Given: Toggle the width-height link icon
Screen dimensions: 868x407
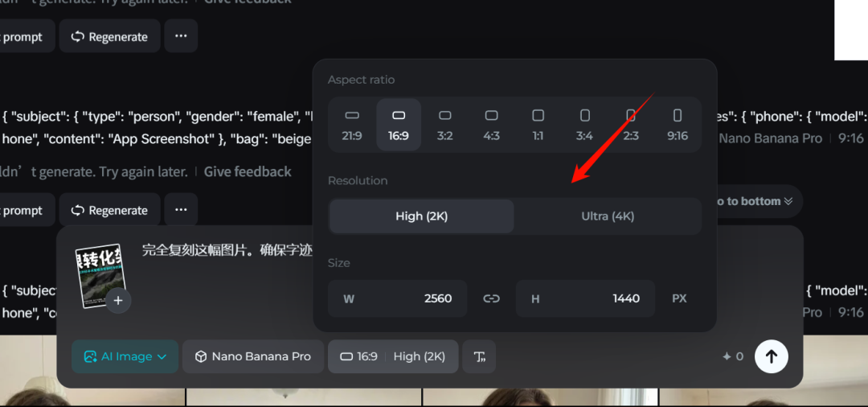Looking at the screenshot, I should click(x=492, y=298).
